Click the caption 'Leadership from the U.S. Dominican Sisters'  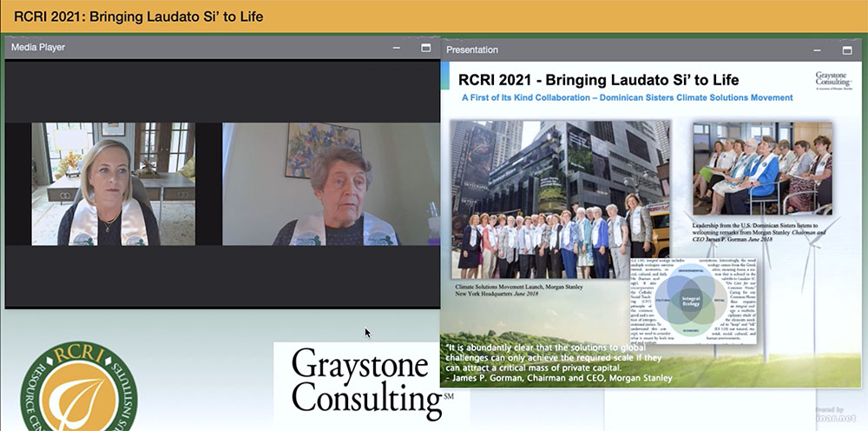coord(744,226)
